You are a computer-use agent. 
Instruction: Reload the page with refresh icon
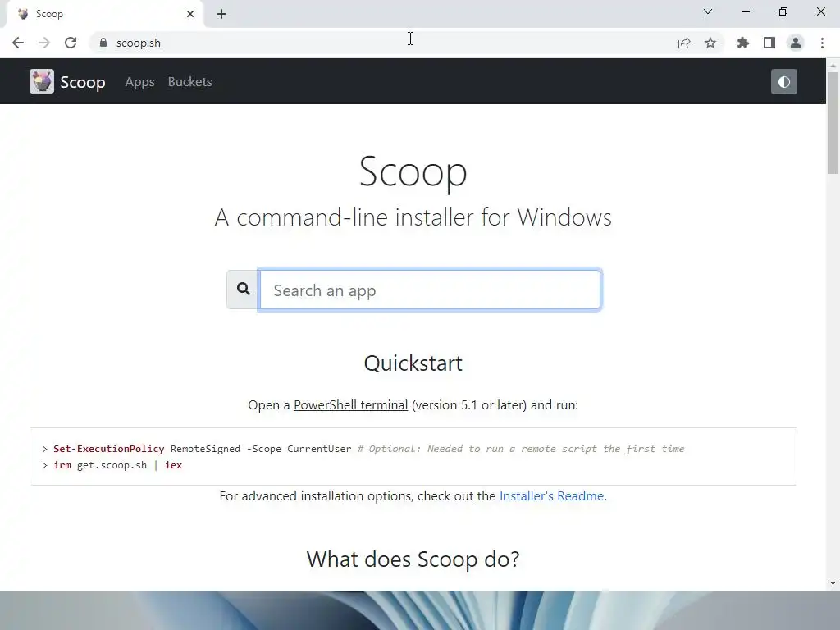(71, 43)
